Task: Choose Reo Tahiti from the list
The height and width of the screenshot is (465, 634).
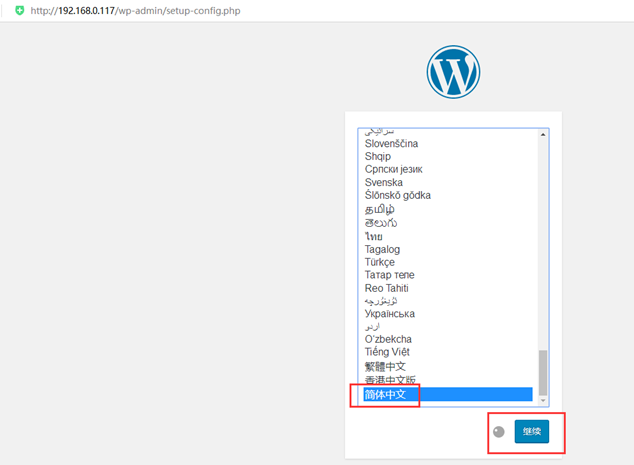Action: point(448,288)
